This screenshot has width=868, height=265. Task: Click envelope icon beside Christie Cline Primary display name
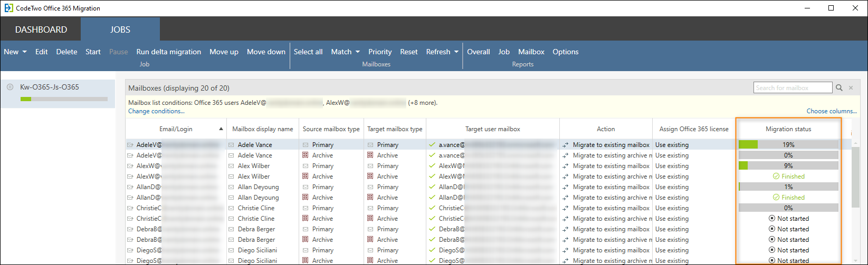[x=232, y=208]
